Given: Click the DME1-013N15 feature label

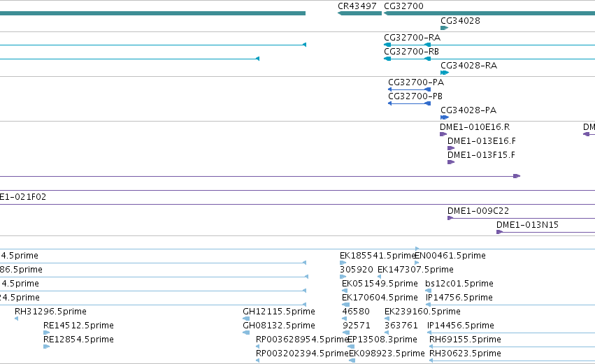Looking at the screenshot, I should 527,225.
